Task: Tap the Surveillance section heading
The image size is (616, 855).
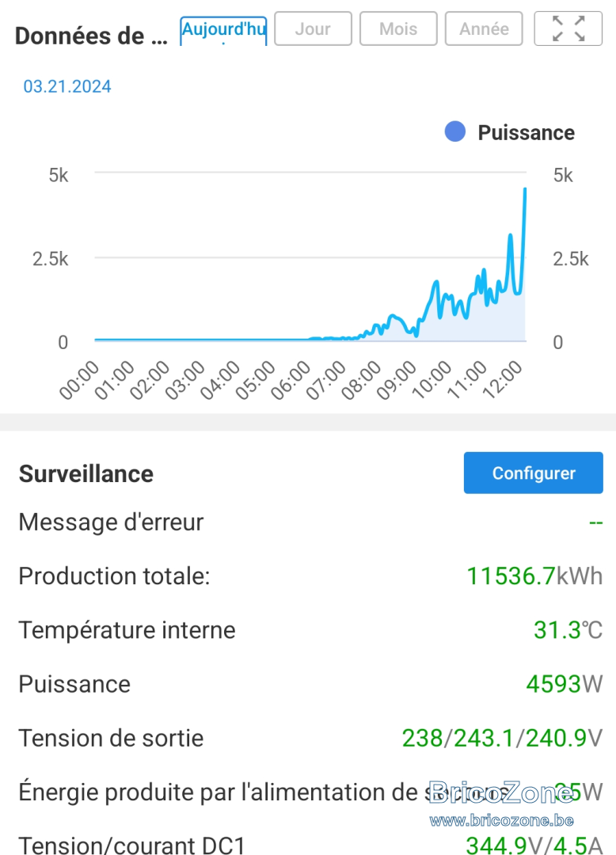Action: click(86, 473)
